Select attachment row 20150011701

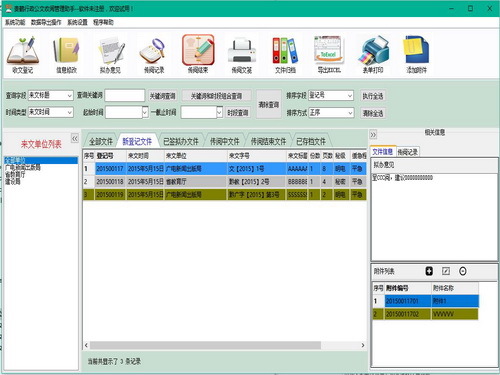[426, 301]
